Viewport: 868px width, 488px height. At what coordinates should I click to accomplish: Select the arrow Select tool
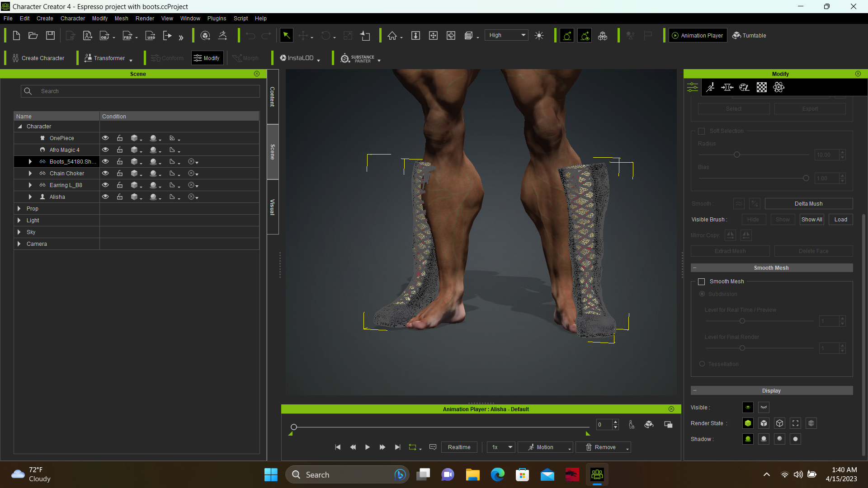[286, 36]
